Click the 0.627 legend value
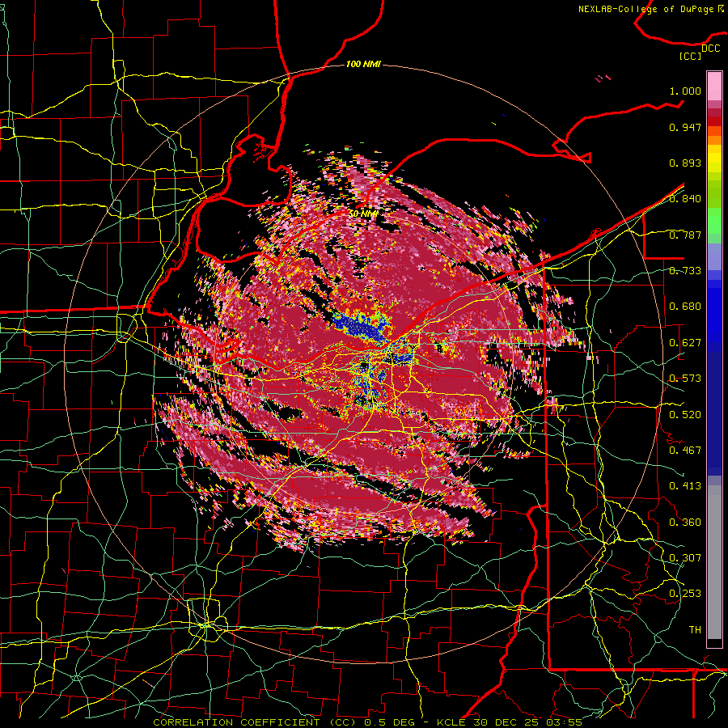 [685, 343]
